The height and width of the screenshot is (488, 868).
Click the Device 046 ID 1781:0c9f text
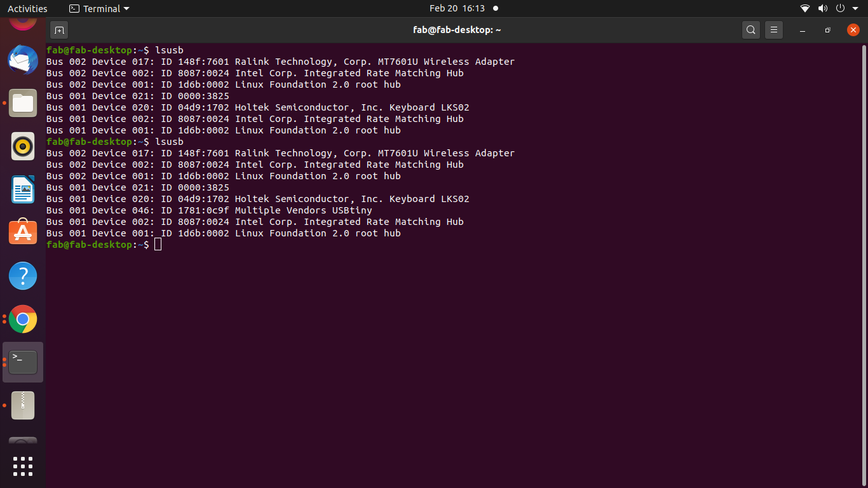[x=161, y=210]
